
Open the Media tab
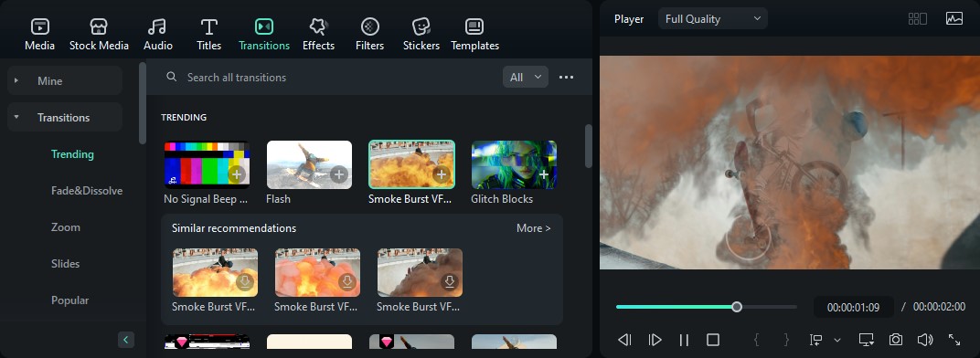pos(39,35)
